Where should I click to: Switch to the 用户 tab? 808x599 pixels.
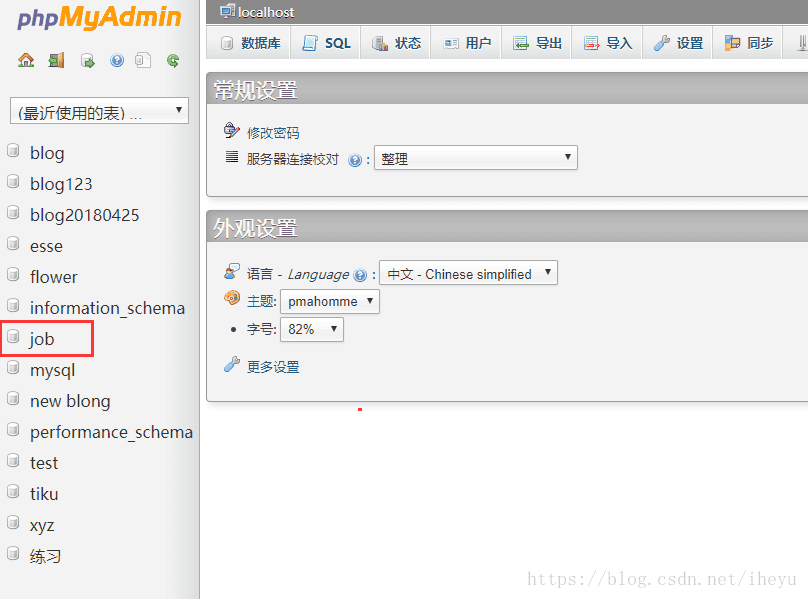point(467,43)
